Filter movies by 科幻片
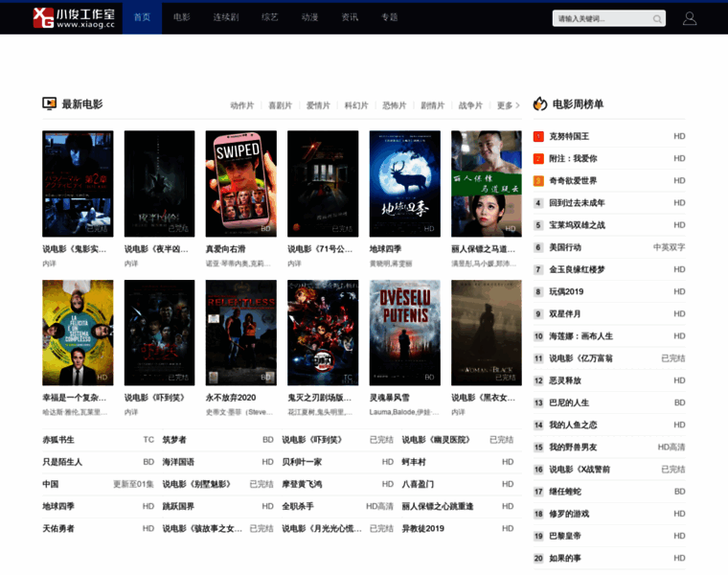The width and height of the screenshot is (728, 575). (356, 105)
